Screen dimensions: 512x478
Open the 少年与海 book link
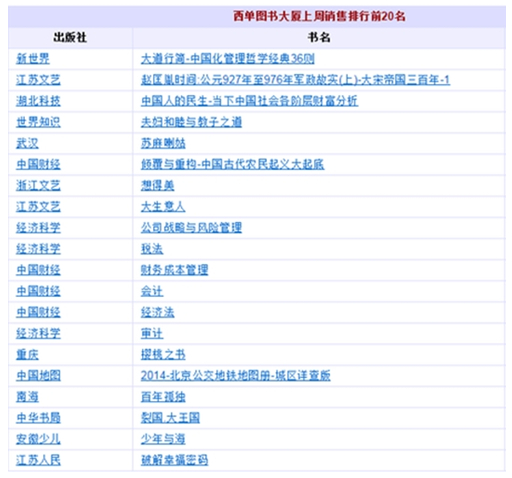(x=163, y=439)
